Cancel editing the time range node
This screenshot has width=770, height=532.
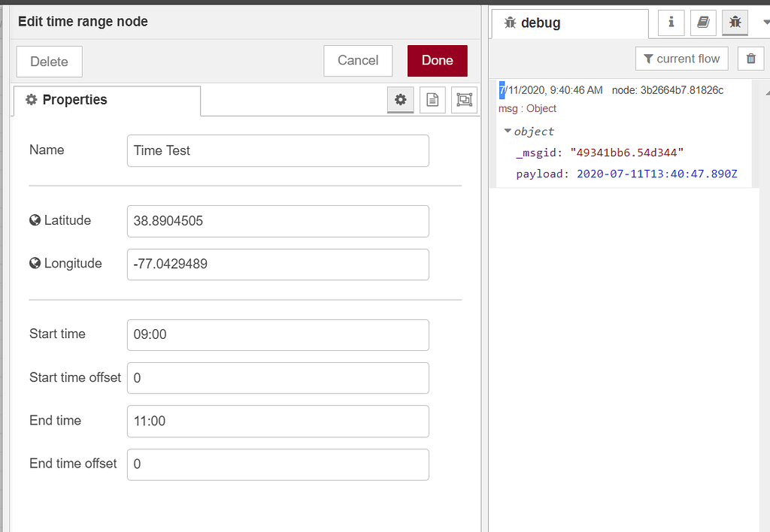click(358, 61)
